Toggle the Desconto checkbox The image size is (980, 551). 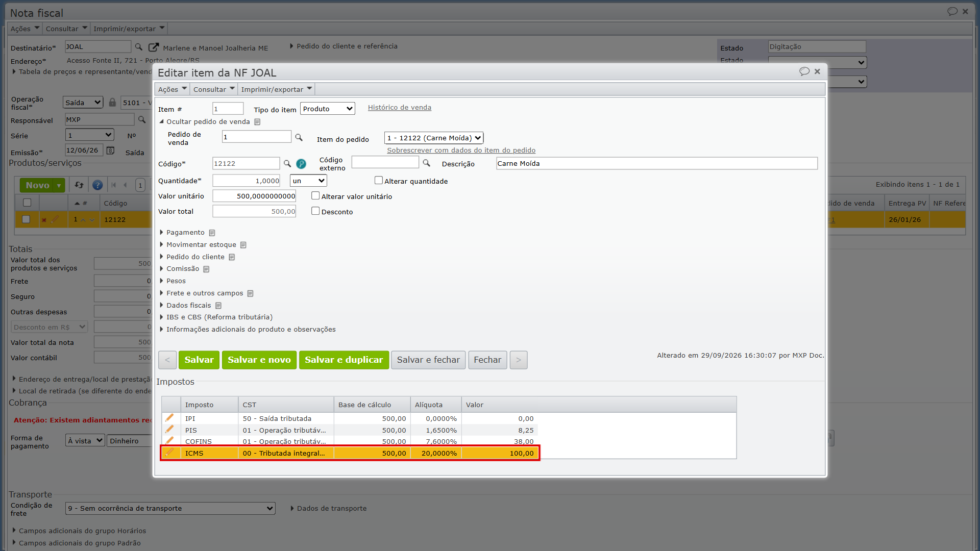click(x=315, y=211)
